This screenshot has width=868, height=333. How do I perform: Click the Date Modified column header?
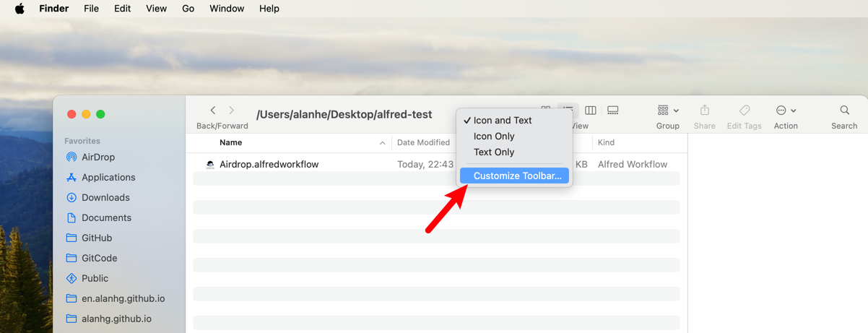point(423,143)
